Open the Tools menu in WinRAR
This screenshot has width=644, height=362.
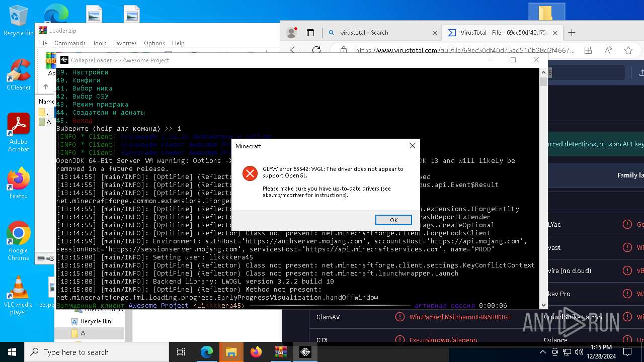[99, 43]
